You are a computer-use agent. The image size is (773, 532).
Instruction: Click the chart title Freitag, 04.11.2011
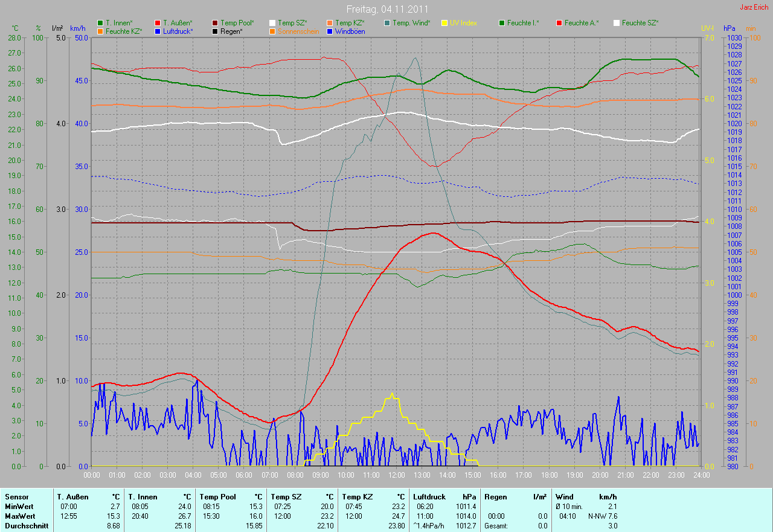pos(387,9)
